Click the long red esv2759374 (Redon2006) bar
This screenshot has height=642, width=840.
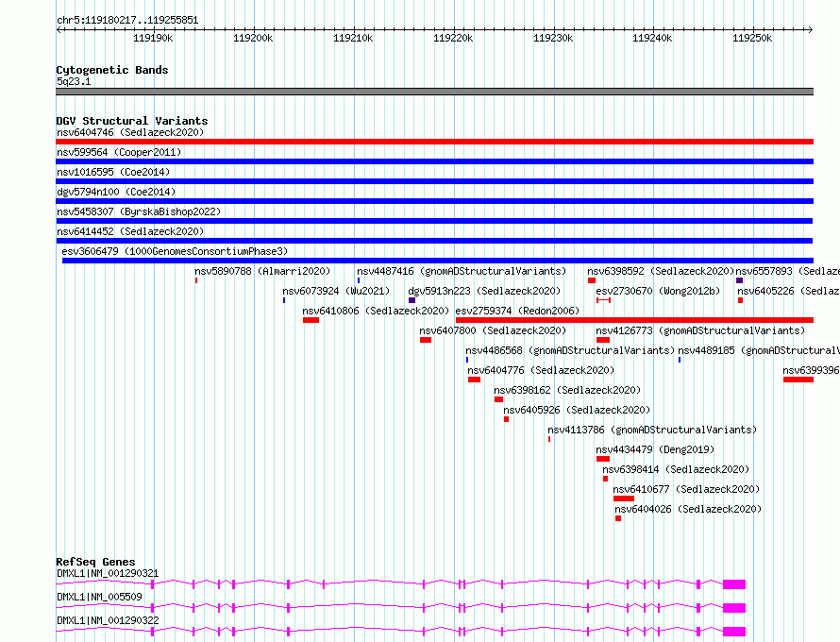[x=635, y=320]
